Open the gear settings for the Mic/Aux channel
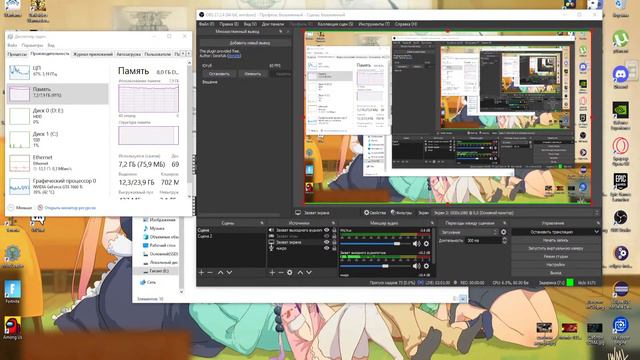This screenshot has height=360, width=640. [427, 244]
